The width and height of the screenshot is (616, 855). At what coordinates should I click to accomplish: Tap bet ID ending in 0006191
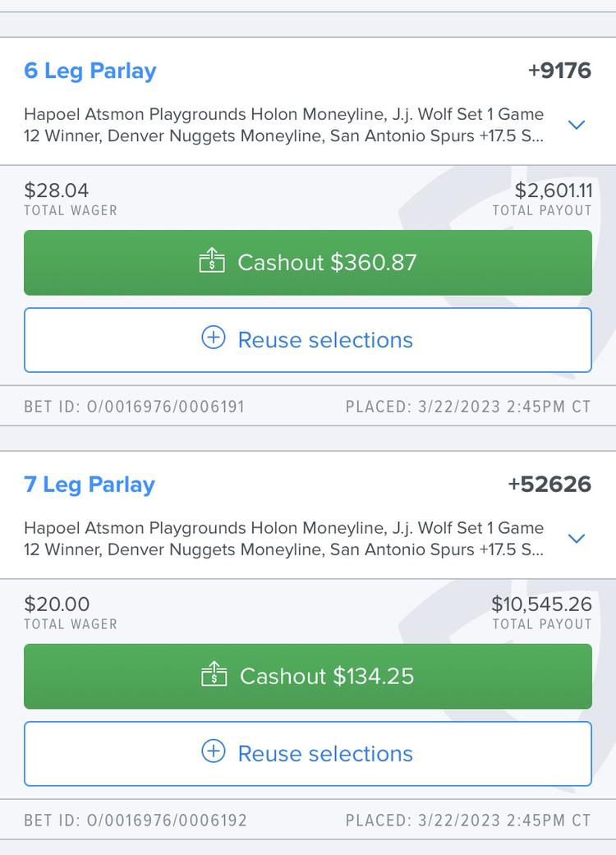click(x=134, y=407)
